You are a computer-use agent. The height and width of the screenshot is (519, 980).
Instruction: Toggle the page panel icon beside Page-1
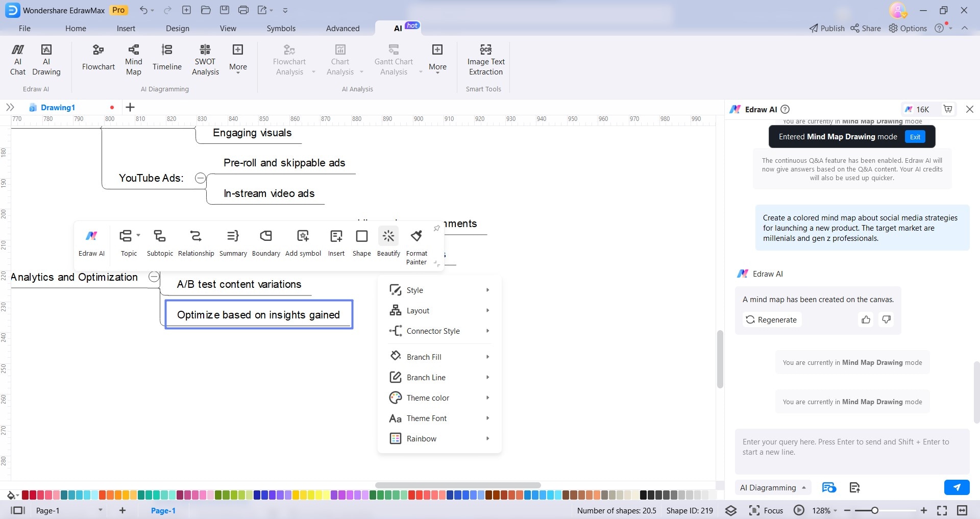coord(18,510)
